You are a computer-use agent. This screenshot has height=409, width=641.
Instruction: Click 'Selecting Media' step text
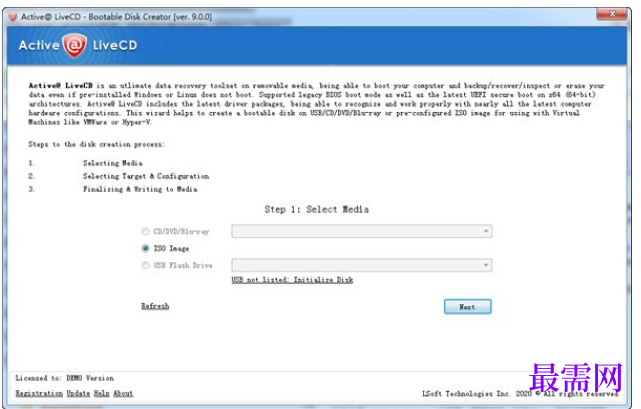click(113, 163)
